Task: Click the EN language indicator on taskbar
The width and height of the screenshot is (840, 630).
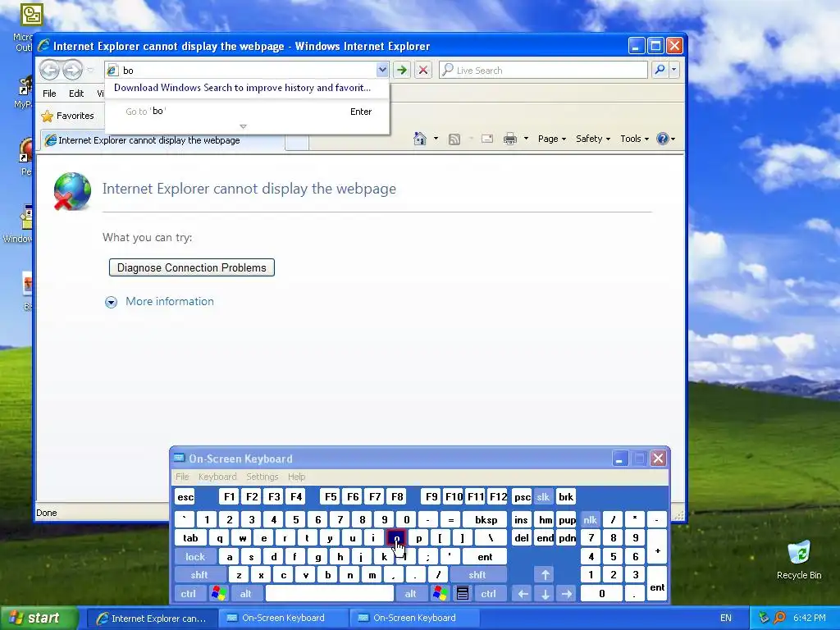Action: pos(725,618)
